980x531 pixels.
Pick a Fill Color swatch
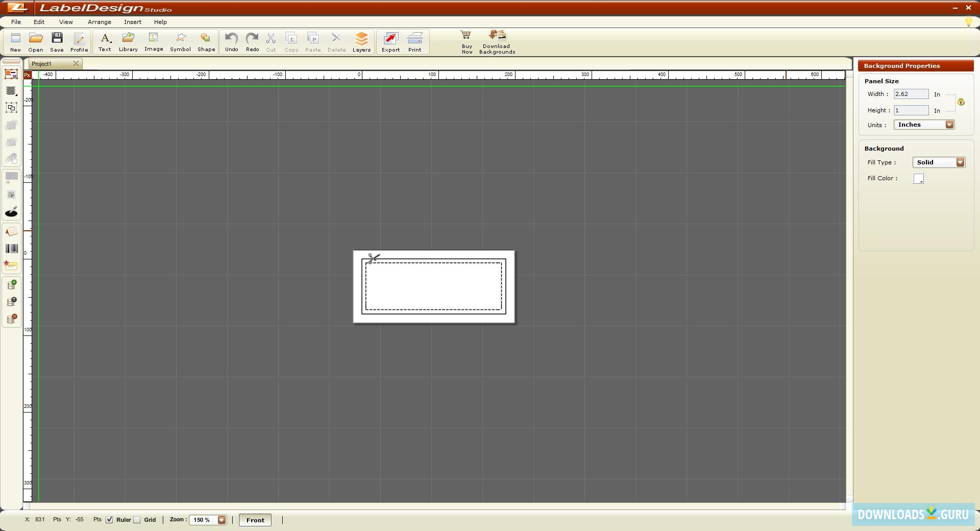[x=918, y=178]
